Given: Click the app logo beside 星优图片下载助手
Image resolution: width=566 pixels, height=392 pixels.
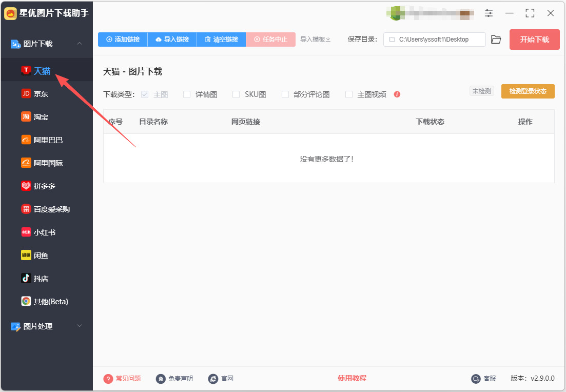Looking at the screenshot, I should click(x=10, y=13).
